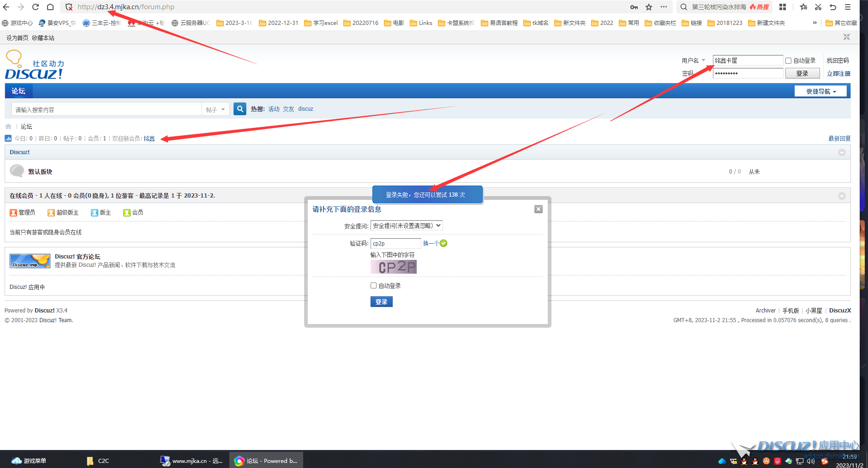Click the captcha input field
868x468 pixels.
tap(395, 243)
